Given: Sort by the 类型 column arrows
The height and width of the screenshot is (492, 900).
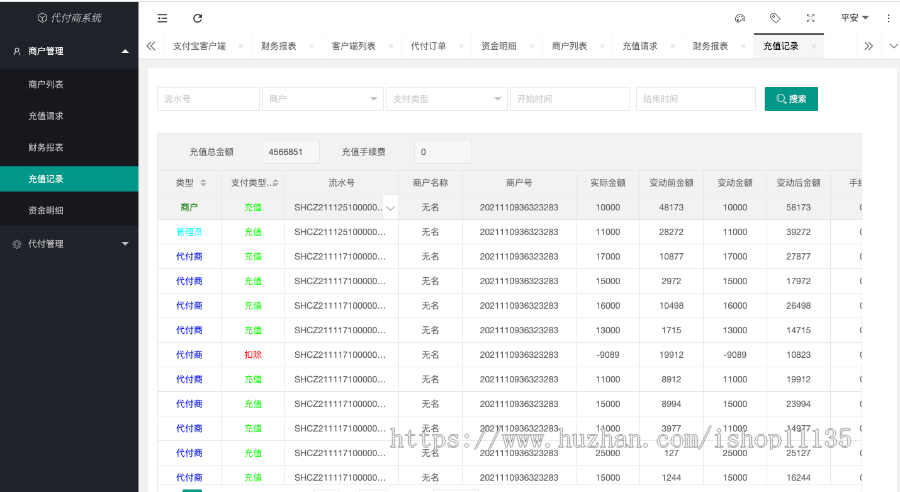Looking at the screenshot, I should pos(203,183).
